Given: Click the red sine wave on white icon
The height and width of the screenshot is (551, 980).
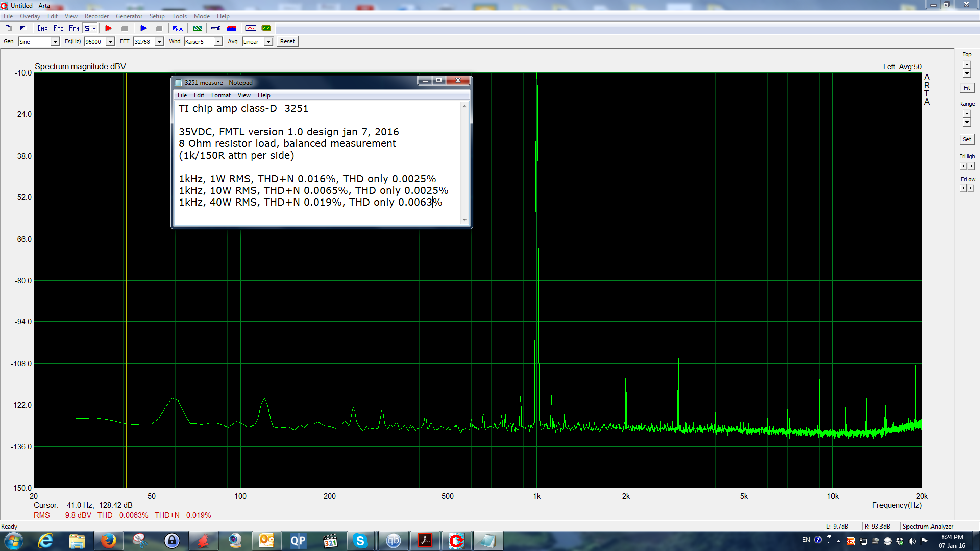Looking at the screenshot, I should [251, 28].
